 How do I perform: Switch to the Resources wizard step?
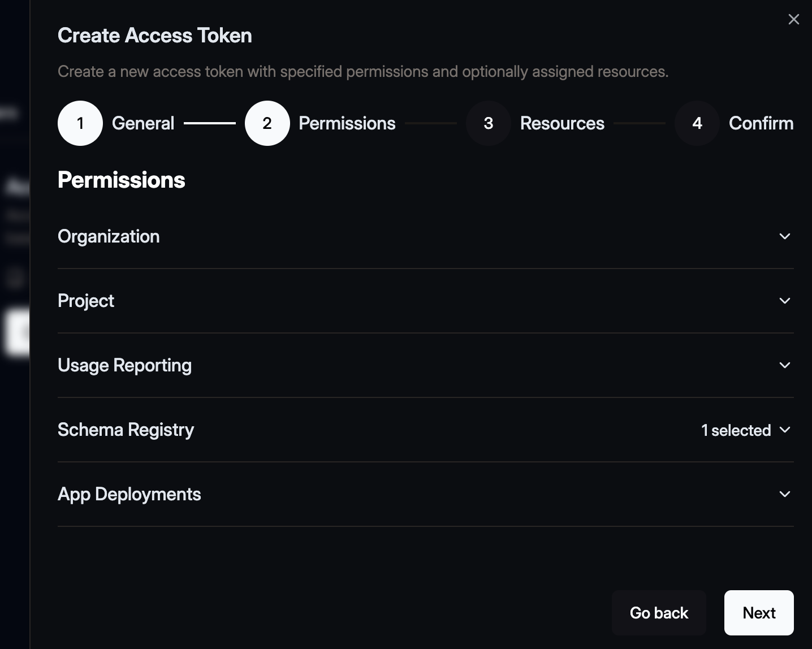562,123
